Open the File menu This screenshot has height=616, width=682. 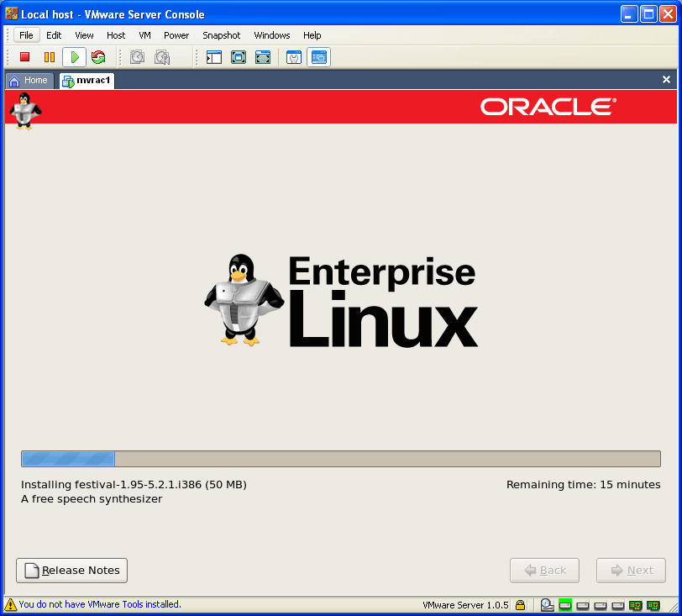point(26,35)
